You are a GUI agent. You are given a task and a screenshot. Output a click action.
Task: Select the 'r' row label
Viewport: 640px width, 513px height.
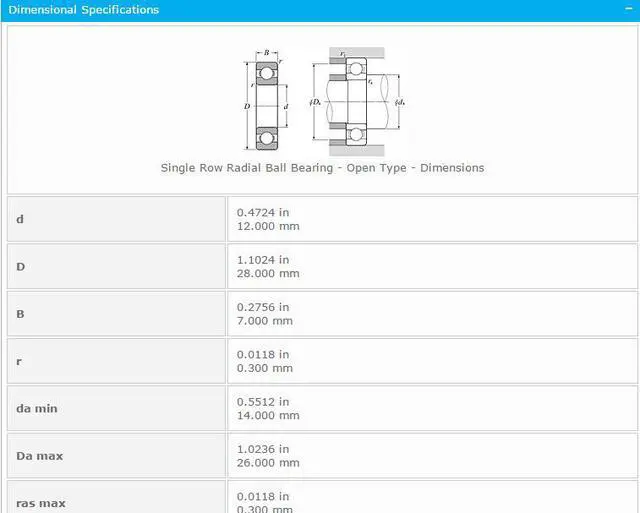19,361
